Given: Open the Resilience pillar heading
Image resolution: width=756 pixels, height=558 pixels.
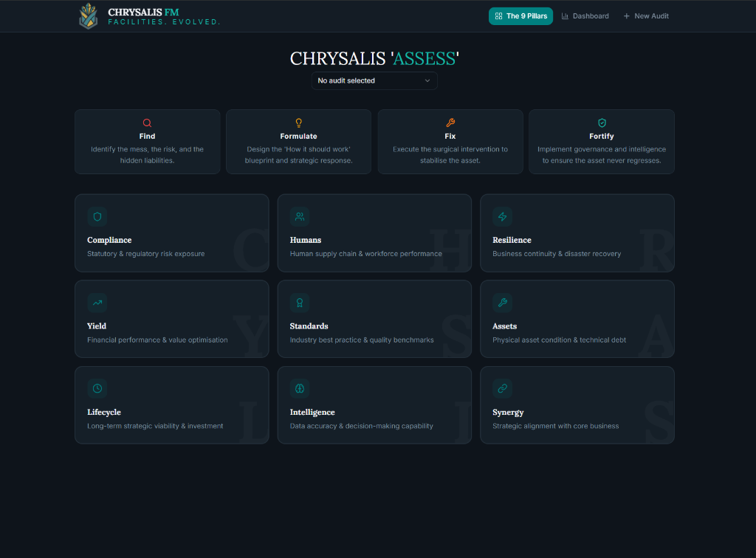Looking at the screenshot, I should [x=512, y=240].
